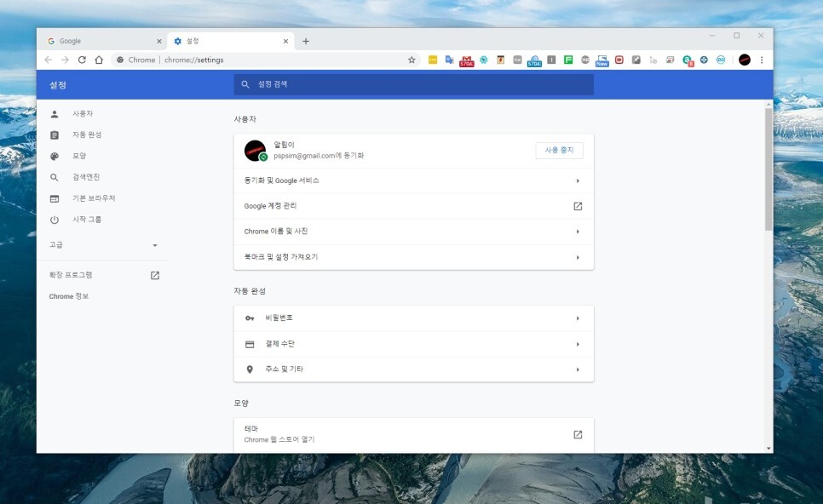Click the dark blue circle extension icon
Screen dimensions: 823x504
pyautogui.click(x=704, y=60)
